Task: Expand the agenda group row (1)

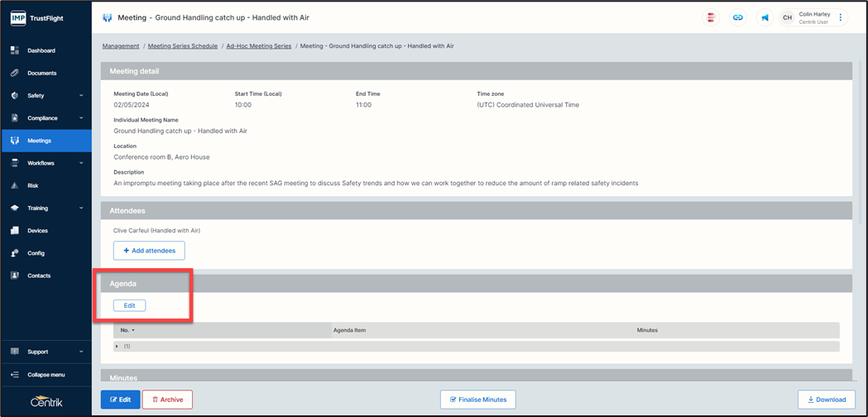Action: point(117,346)
